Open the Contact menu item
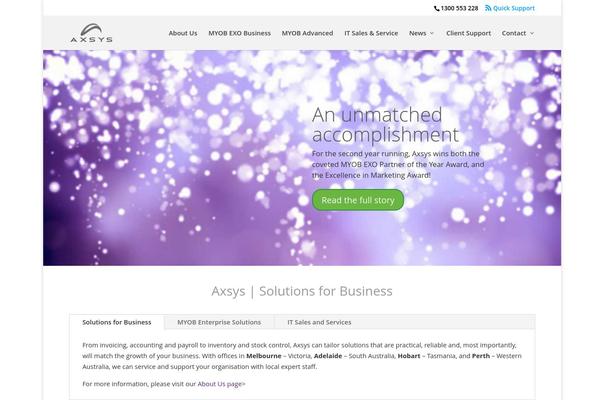 click(514, 33)
